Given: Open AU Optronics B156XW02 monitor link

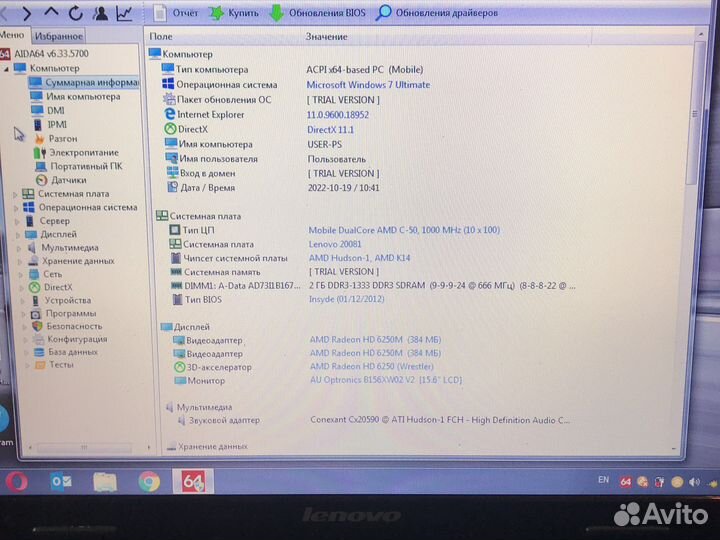Looking at the screenshot, I should 386,380.
